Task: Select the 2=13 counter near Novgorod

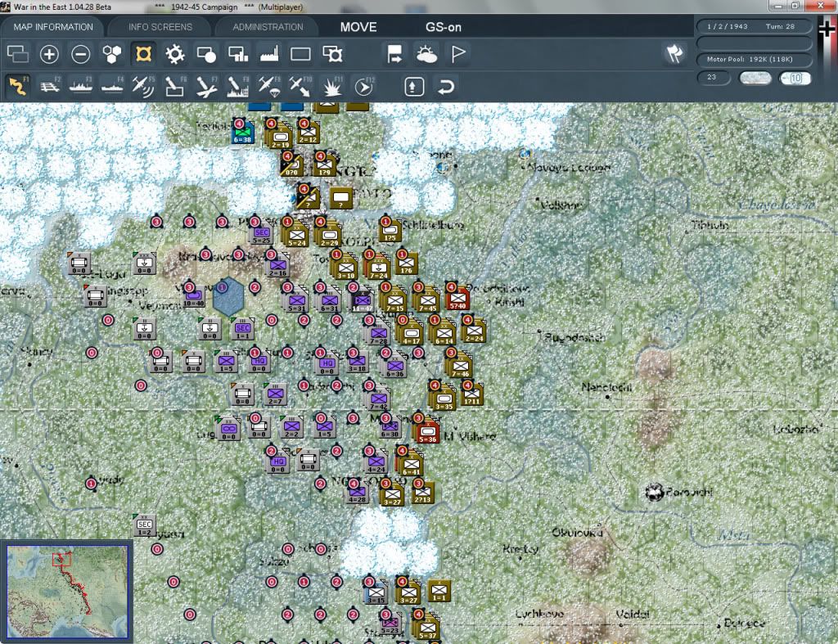Action: point(423,493)
